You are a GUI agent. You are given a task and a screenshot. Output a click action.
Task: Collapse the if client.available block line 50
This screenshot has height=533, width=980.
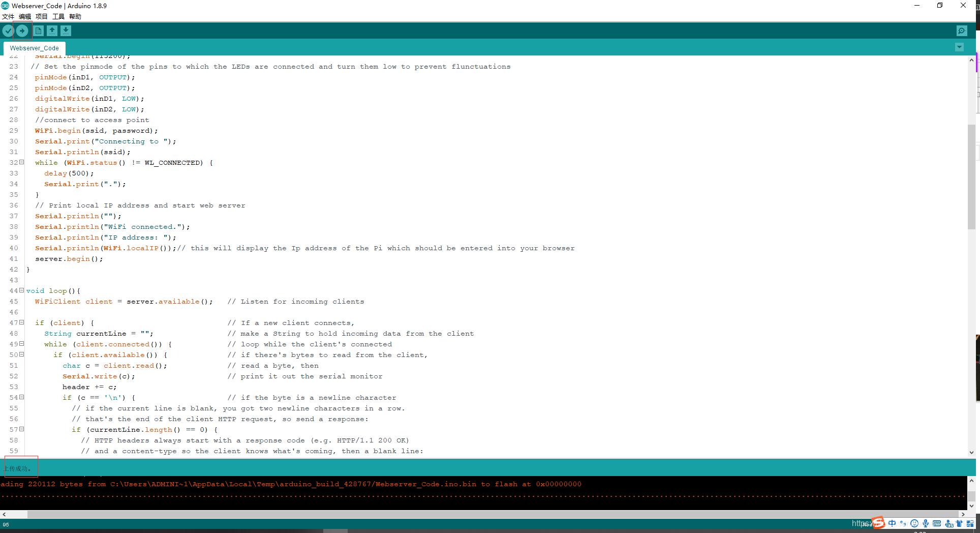pos(21,354)
